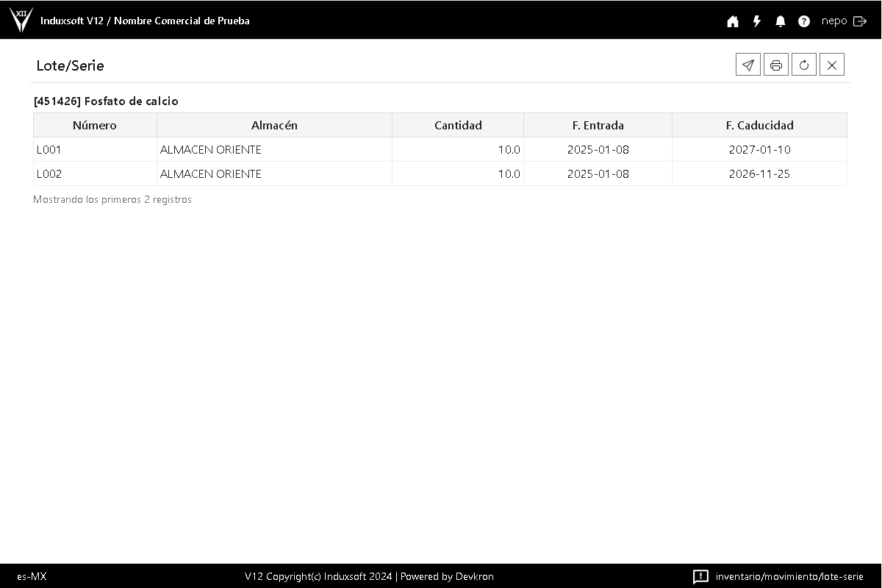The image size is (882, 588).
Task: Open the help question mark icon
Action: [804, 21]
